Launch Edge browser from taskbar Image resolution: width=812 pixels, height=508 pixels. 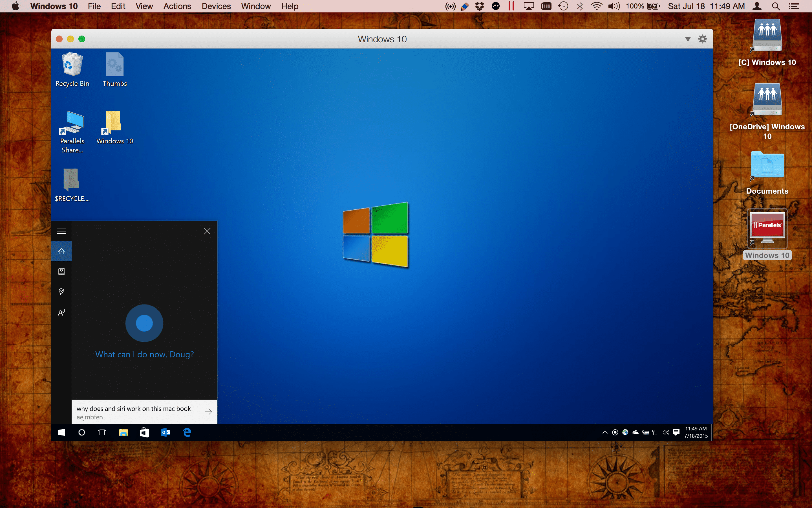click(x=187, y=432)
